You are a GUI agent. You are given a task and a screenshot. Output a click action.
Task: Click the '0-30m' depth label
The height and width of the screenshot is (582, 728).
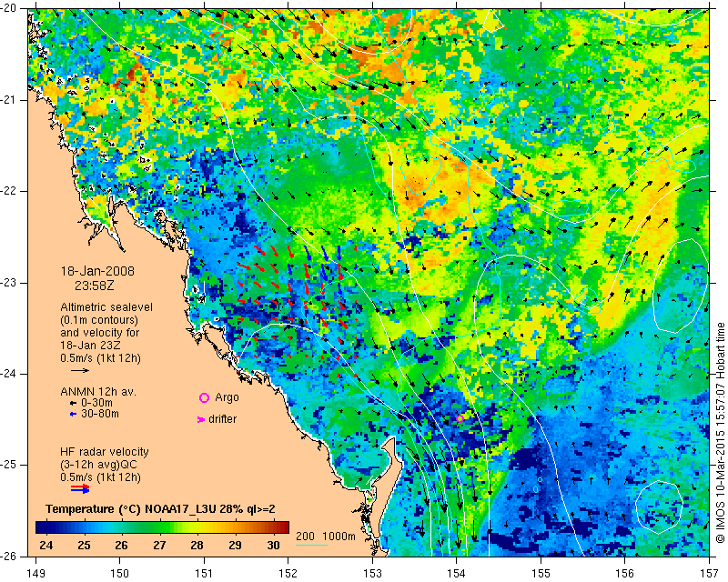coord(96,404)
